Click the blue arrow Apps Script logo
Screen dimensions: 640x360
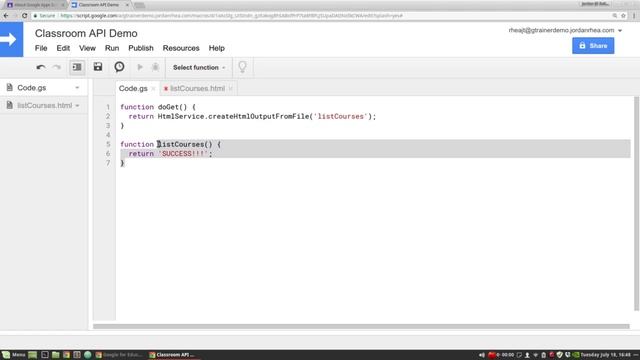point(11,40)
